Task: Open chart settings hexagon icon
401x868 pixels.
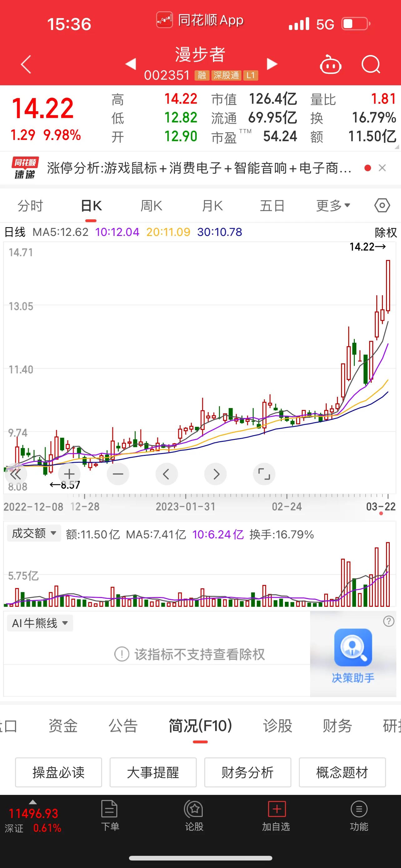Action: 382,205
